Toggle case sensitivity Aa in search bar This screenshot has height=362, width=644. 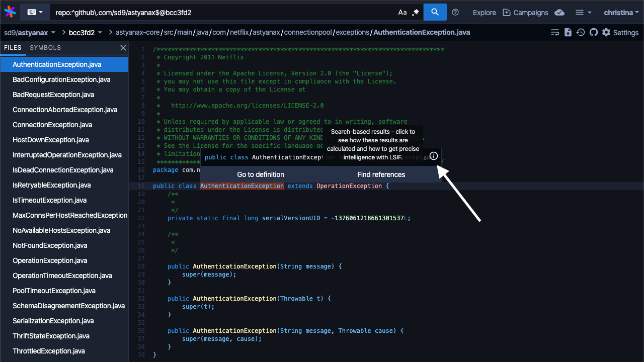(x=403, y=12)
